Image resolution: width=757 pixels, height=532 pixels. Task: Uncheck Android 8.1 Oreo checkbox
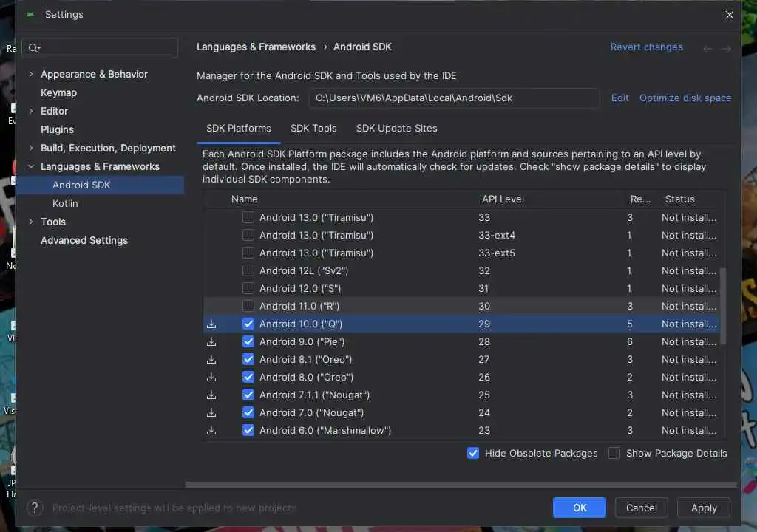(x=248, y=359)
